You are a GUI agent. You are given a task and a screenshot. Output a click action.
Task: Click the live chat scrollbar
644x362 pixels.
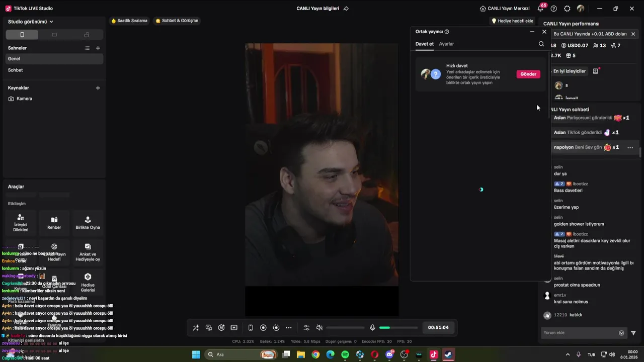(x=640, y=153)
